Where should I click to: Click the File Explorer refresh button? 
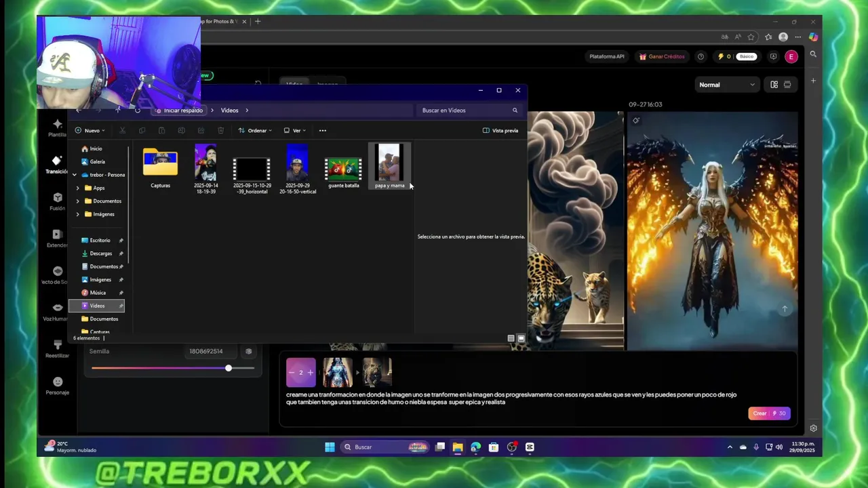click(x=138, y=110)
